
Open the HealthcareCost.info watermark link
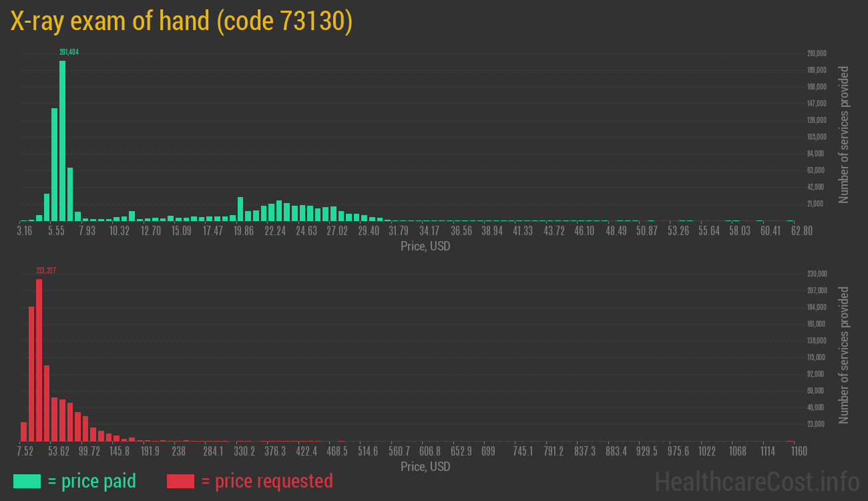pyautogui.click(x=756, y=481)
